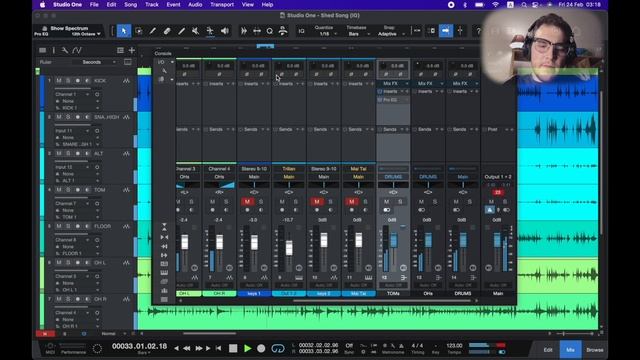Image resolution: width=640 pixels, height=360 pixels.
Task: Click the Fast Forward transport button
Action: click(x=199, y=348)
